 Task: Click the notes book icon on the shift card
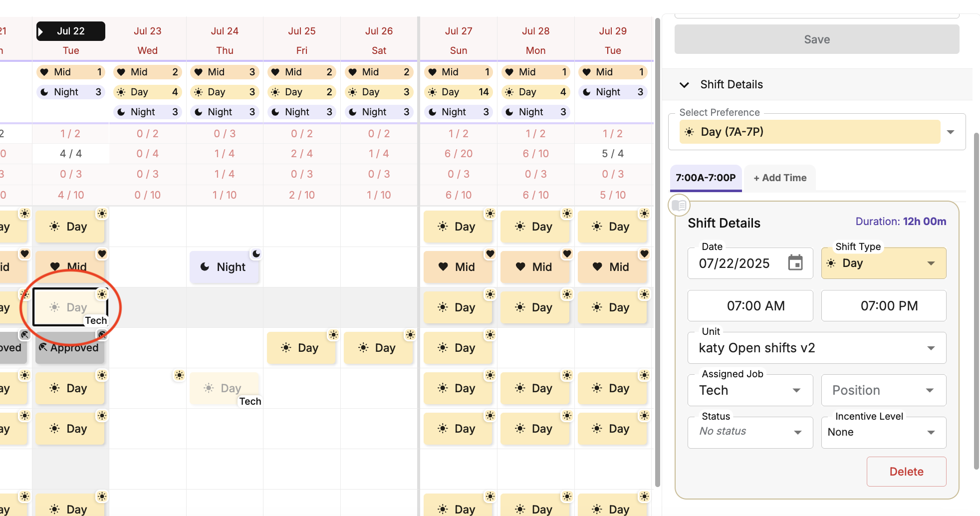pos(679,205)
